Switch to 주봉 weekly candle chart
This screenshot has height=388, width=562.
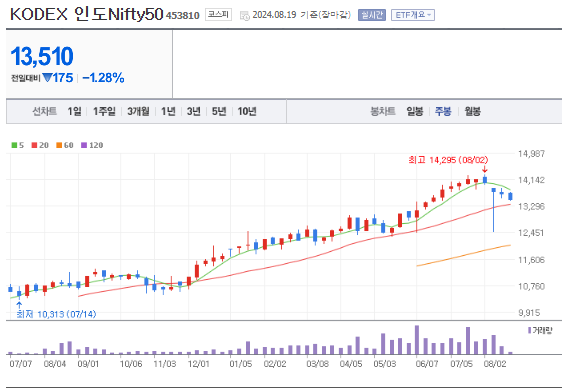click(x=443, y=111)
